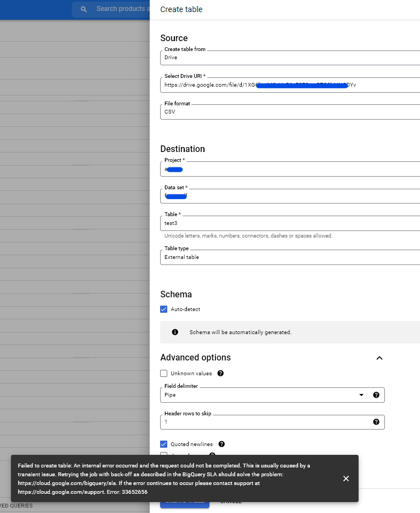
Task: Enable the Unknown values checkbox
Action: (164, 373)
